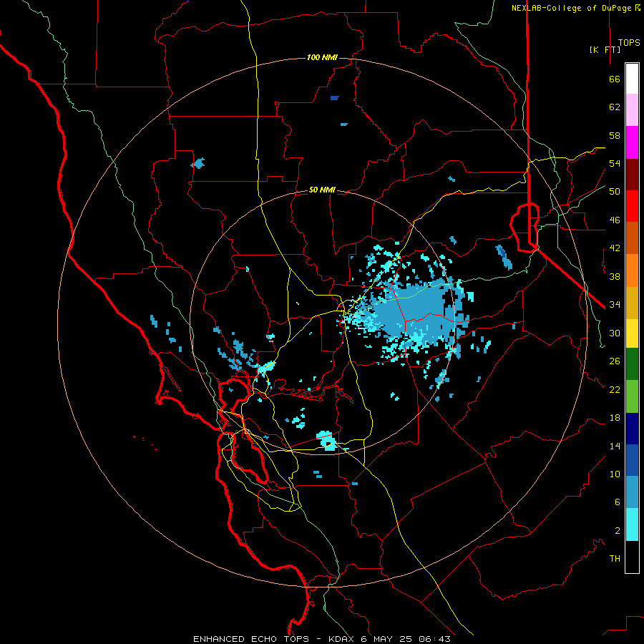Click the legend value 46
Viewport: 644px width, 644px height.
[x=615, y=220]
